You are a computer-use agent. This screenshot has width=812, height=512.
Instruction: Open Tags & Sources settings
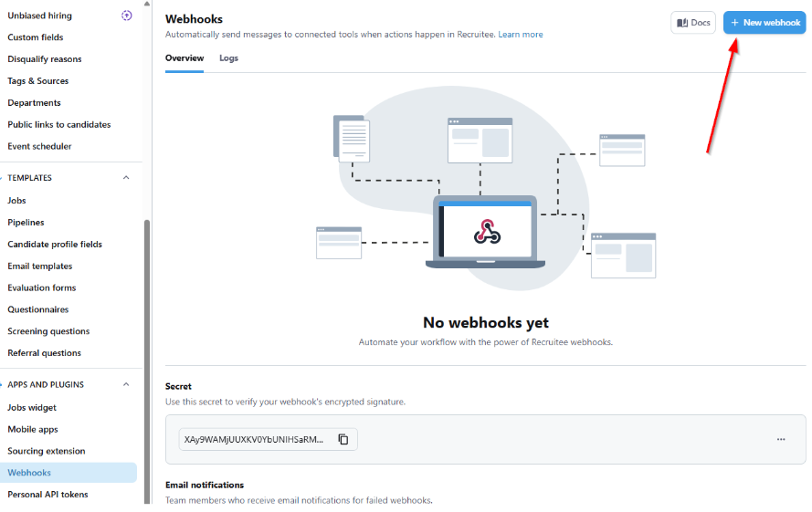37,80
